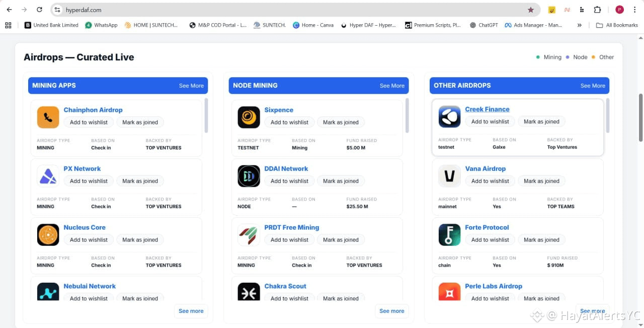Reload the page with refresh icon
The width and height of the screenshot is (644, 328).
tap(40, 10)
